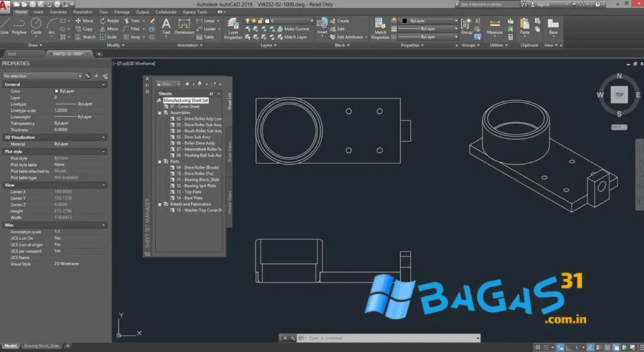Switch to the Model layout tab
The height and width of the screenshot is (352, 644).
(10, 346)
